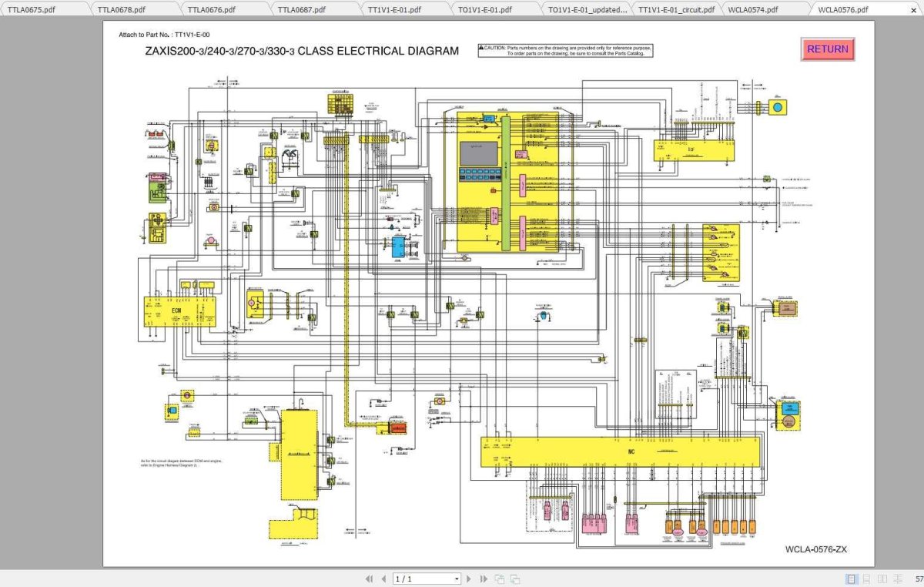Select two-page continuous scrolling view
924x587 pixels.
click(x=896, y=579)
